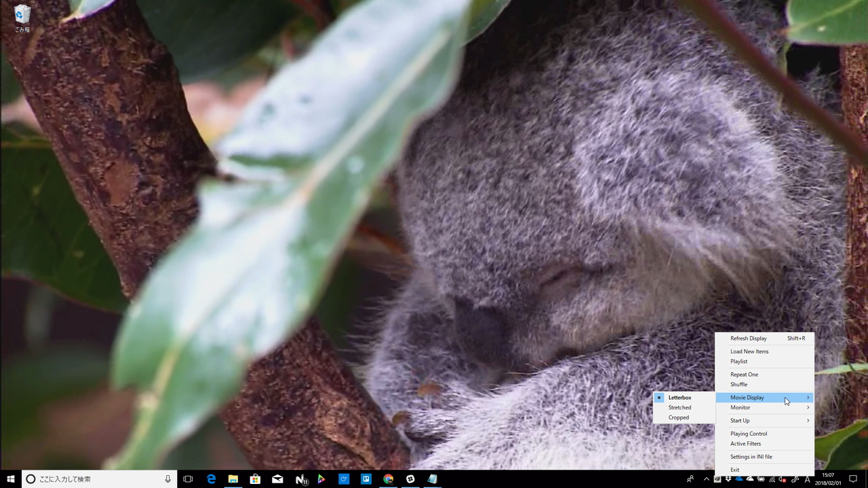The width and height of the screenshot is (868, 488).
Task: Click the Cortana search box
Action: coord(99,479)
